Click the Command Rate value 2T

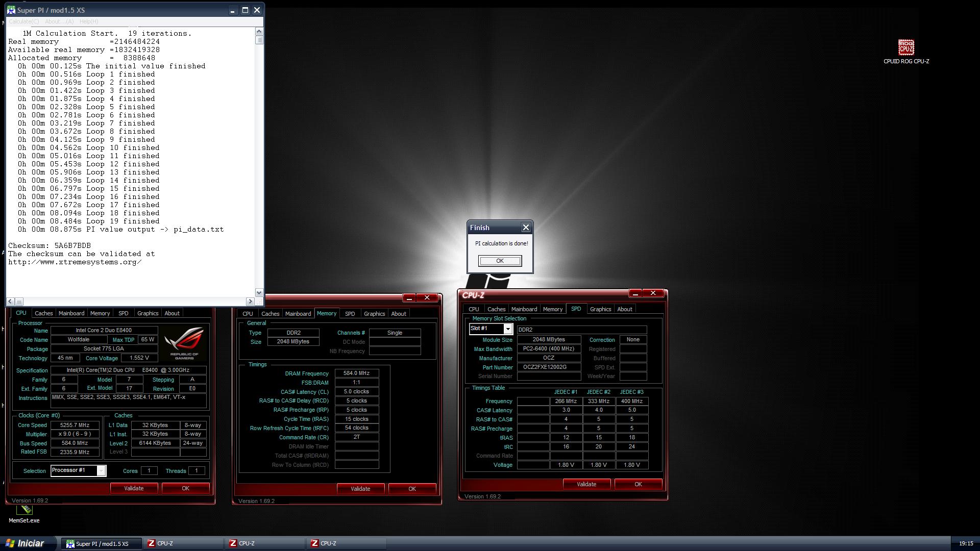(x=357, y=437)
